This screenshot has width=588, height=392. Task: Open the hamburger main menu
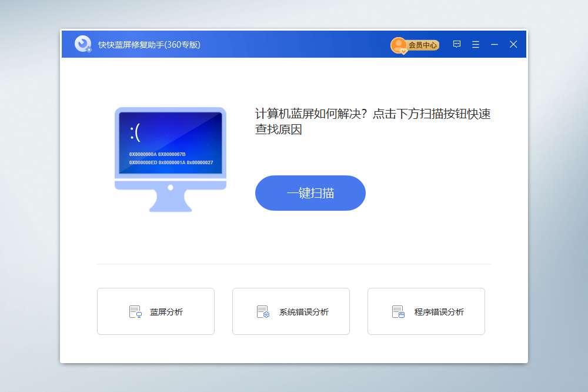pyautogui.click(x=476, y=44)
